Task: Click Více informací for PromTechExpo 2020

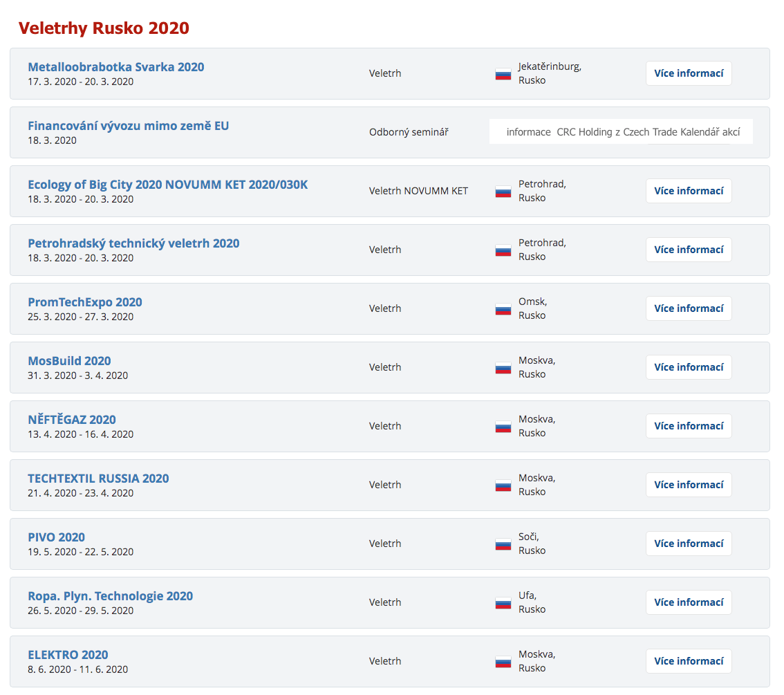Action: pyautogui.click(x=689, y=308)
